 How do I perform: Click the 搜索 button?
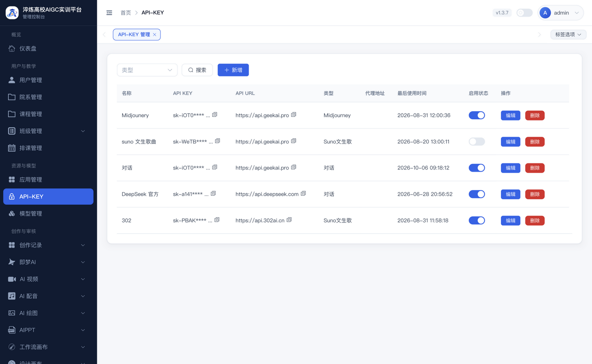coord(197,70)
